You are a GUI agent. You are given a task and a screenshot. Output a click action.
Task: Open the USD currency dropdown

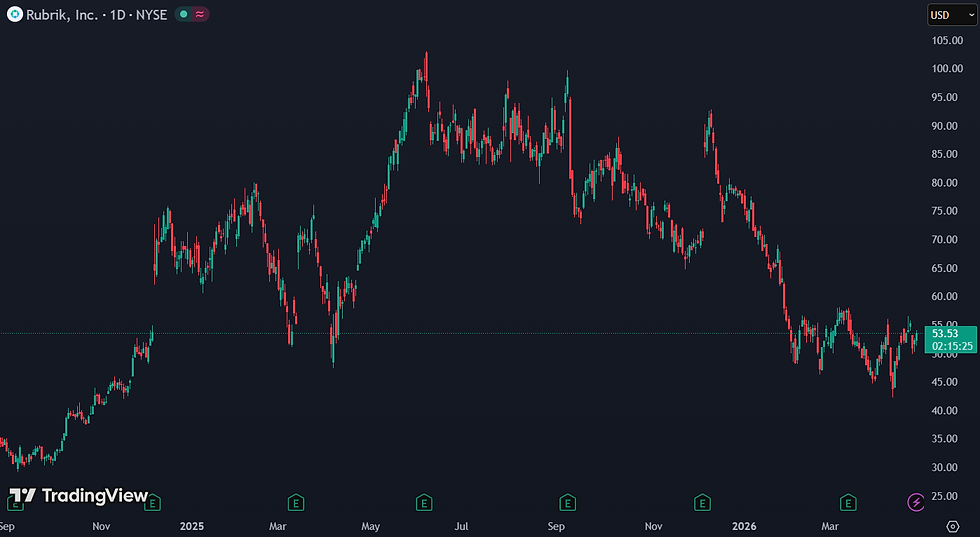coord(951,15)
